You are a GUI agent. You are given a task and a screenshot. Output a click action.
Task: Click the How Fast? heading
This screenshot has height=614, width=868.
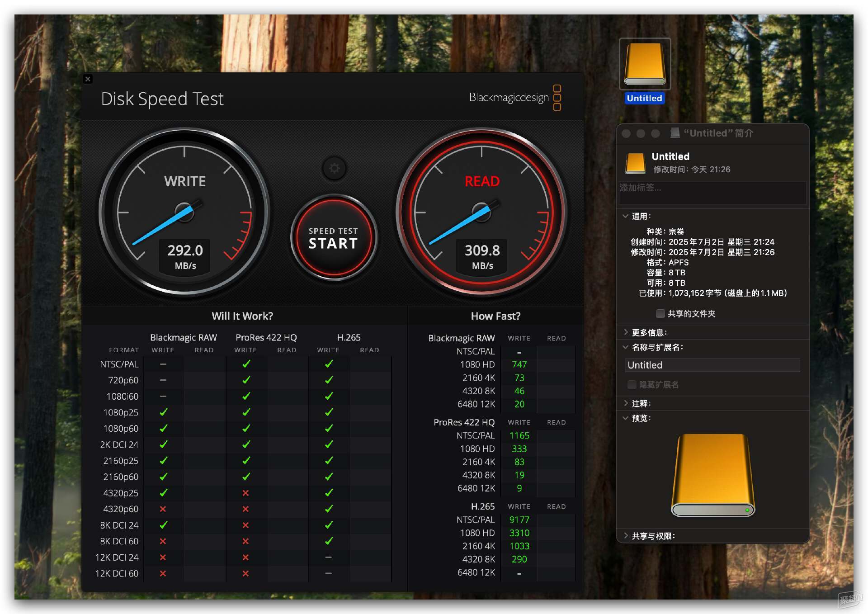(x=495, y=316)
